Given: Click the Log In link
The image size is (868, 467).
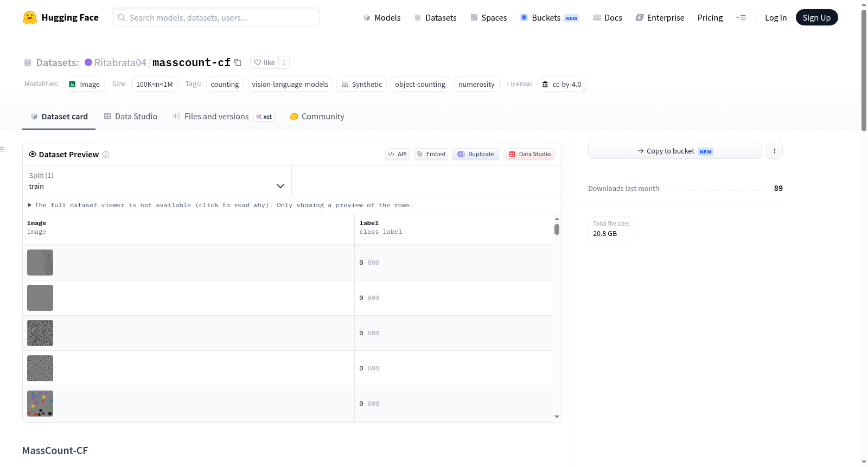Looking at the screenshot, I should pos(776,17).
